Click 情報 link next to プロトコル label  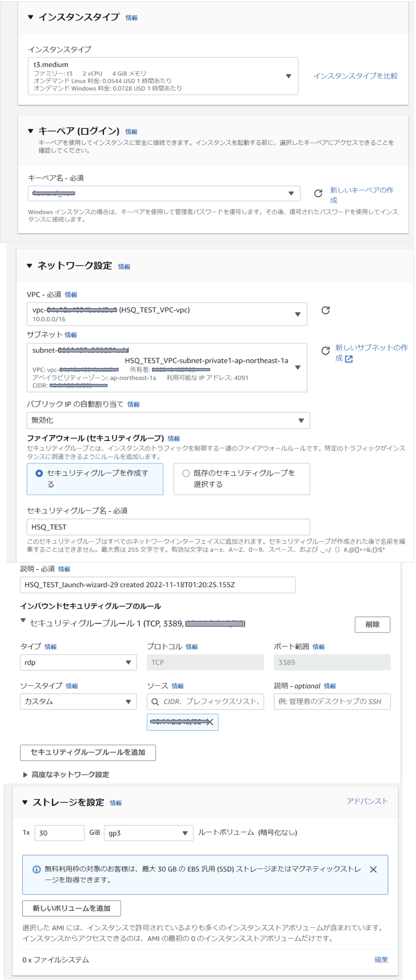pos(192,647)
